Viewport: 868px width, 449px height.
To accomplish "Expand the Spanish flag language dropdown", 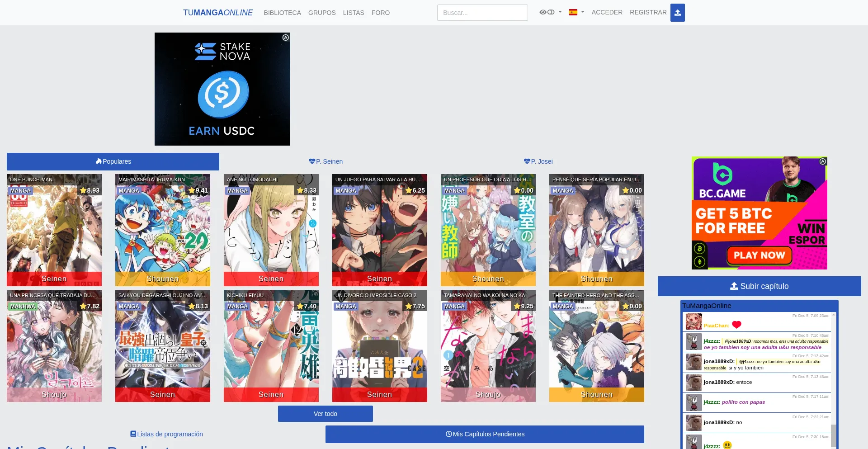I will click(x=576, y=12).
